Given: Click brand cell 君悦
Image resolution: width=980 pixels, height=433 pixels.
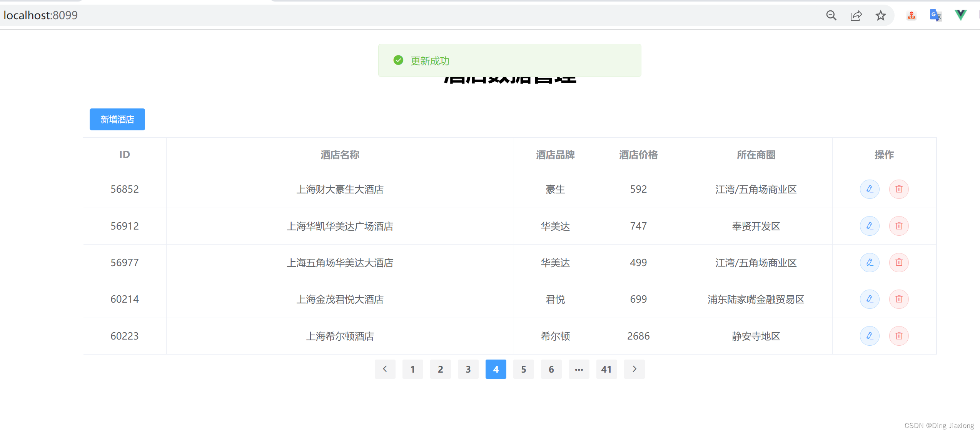Looking at the screenshot, I should pos(555,299).
